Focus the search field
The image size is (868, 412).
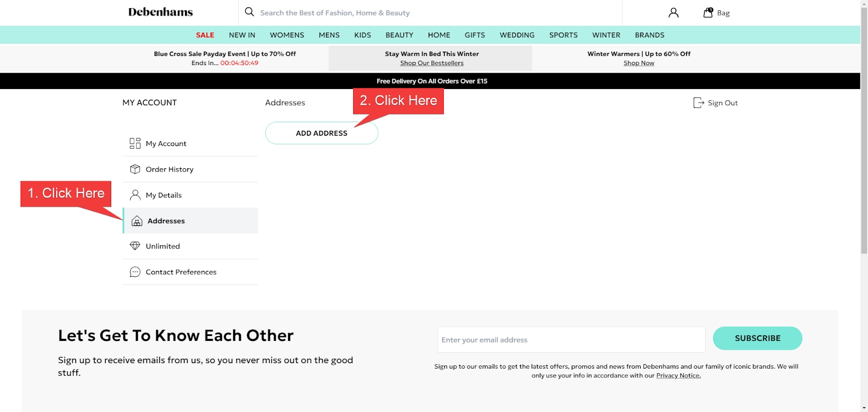(x=430, y=12)
